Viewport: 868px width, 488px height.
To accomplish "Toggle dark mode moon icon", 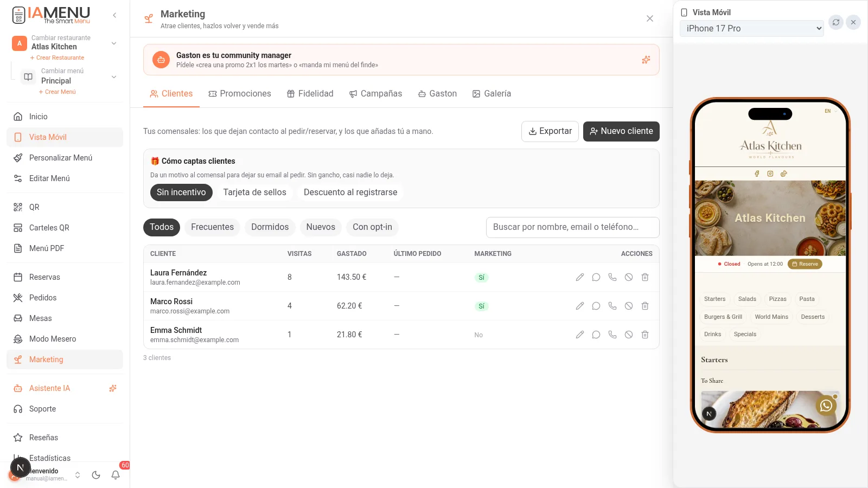I will tap(96, 475).
